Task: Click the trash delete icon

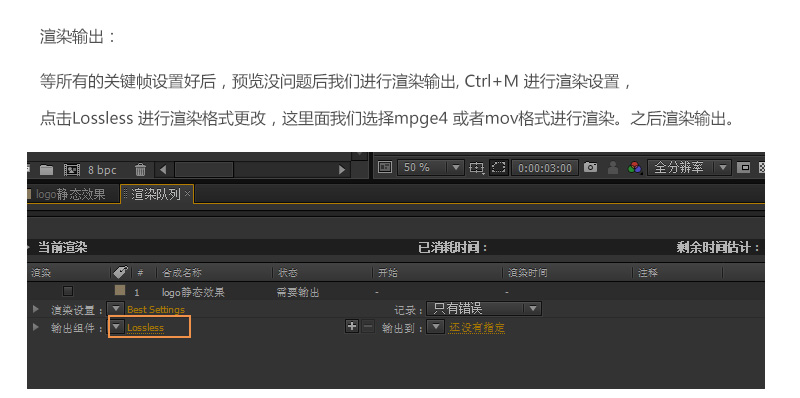Action: (x=140, y=169)
